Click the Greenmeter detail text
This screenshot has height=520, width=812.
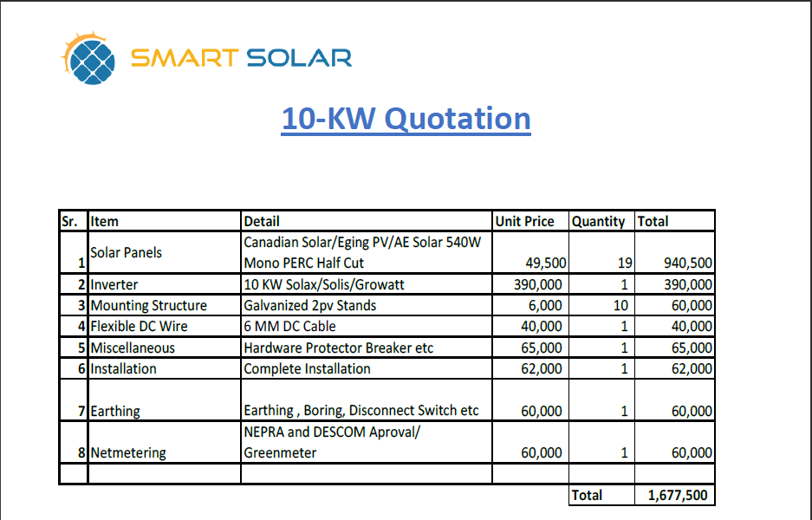[280, 452]
